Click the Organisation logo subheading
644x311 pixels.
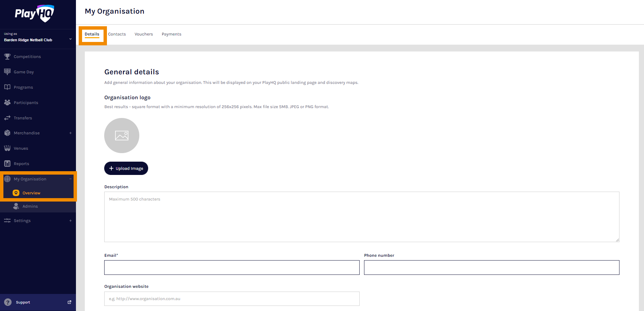click(127, 98)
